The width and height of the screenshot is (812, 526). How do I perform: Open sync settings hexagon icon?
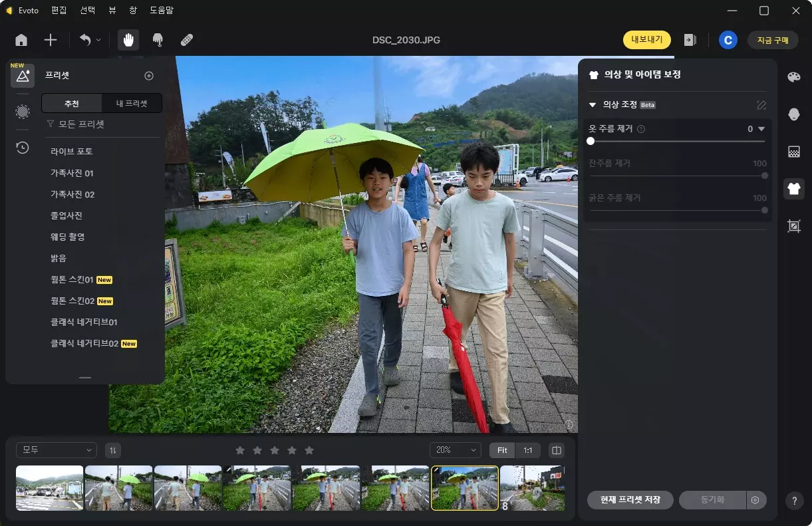pyautogui.click(x=756, y=500)
